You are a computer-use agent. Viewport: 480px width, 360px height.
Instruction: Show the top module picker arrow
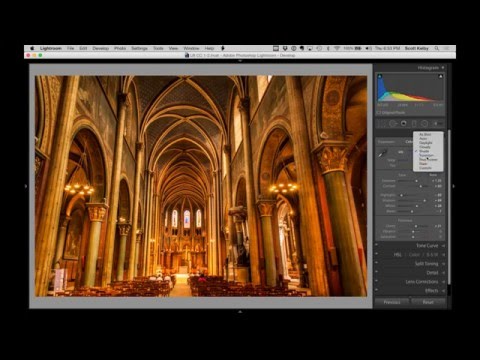pos(240,61)
